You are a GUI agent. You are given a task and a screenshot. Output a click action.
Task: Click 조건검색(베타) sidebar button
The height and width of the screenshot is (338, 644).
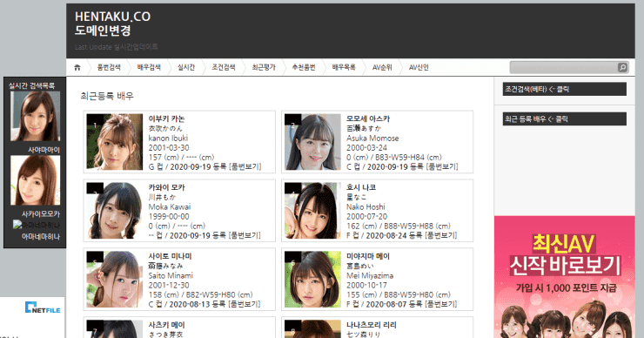564,89
